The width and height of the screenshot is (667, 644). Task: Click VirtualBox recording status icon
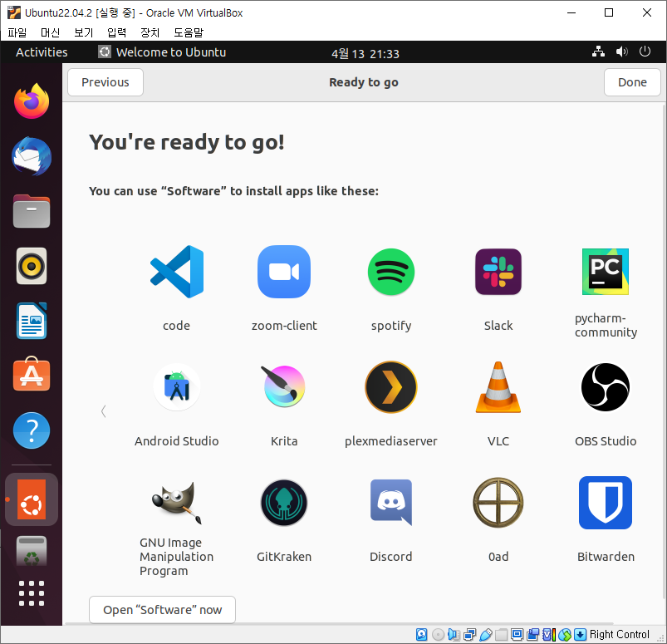tap(533, 635)
